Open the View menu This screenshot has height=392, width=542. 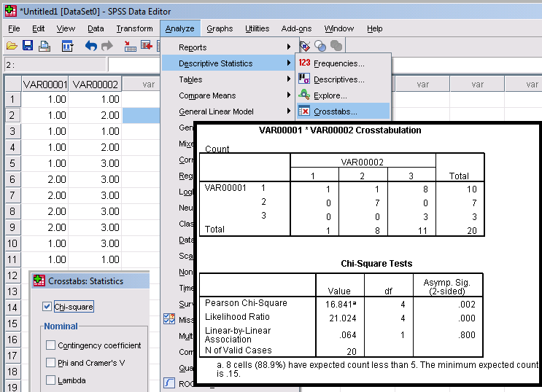pyautogui.click(x=66, y=28)
